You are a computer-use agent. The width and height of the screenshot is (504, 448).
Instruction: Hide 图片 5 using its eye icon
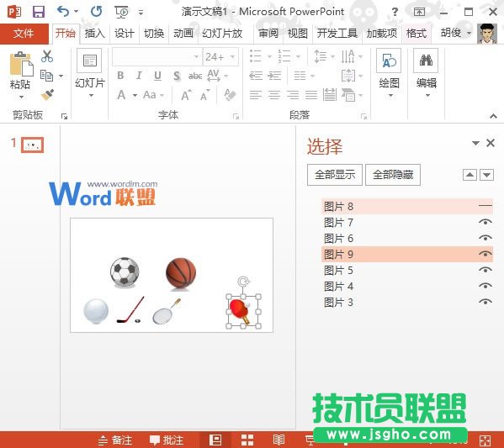tap(485, 270)
